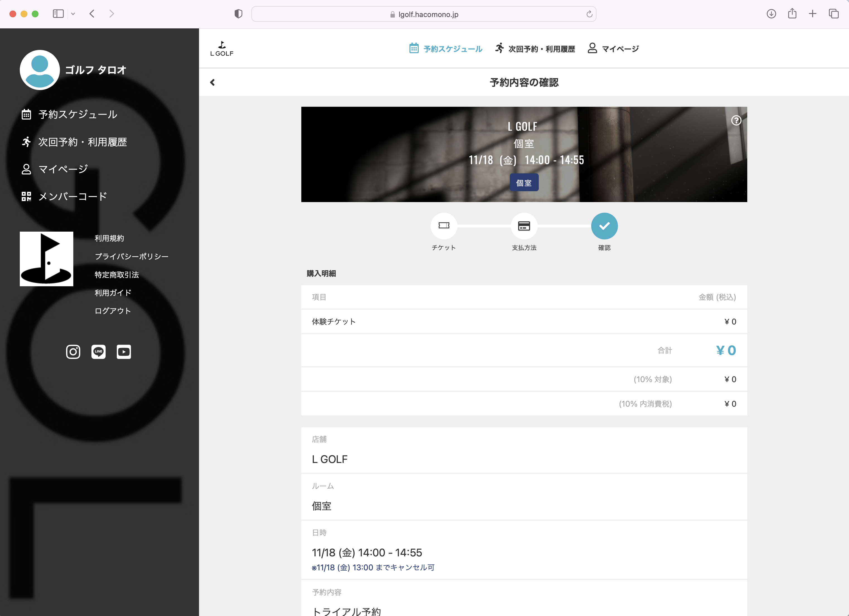This screenshot has width=849, height=616.
Task: Open Safari share icon
Action: [x=792, y=14]
